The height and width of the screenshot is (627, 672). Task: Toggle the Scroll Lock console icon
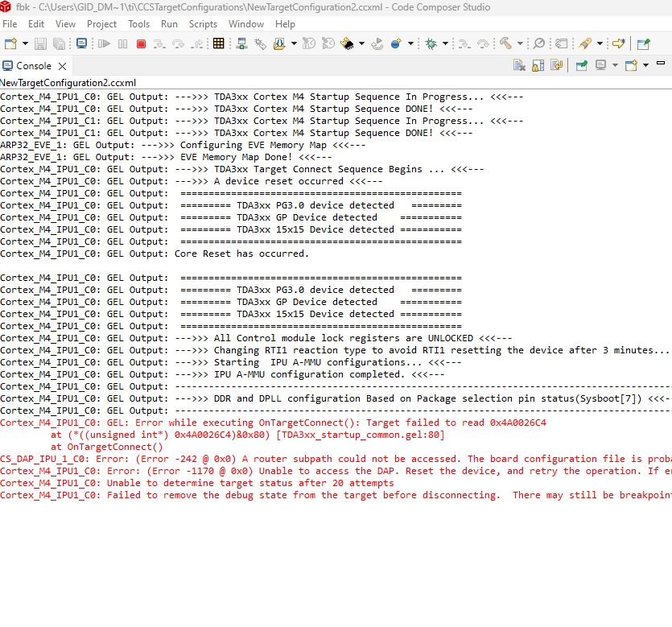coord(538,65)
